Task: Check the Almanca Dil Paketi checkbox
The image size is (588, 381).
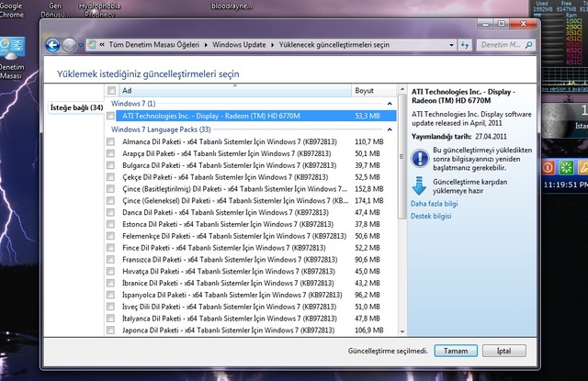Action: pos(110,141)
